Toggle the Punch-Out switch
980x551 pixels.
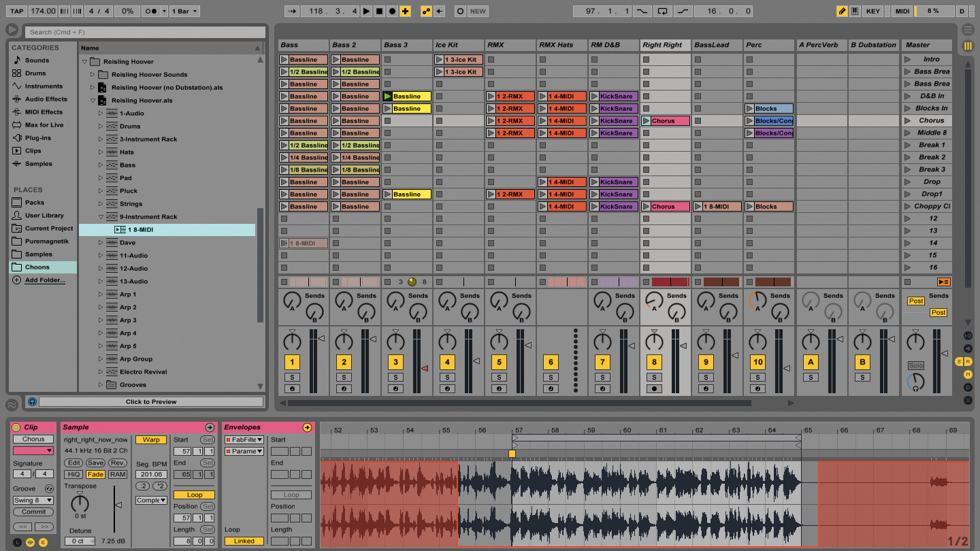[x=683, y=11]
